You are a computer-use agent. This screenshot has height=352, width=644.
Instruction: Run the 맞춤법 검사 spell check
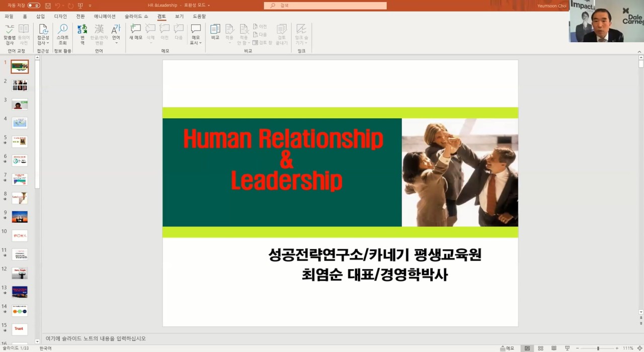[x=10, y=35]
